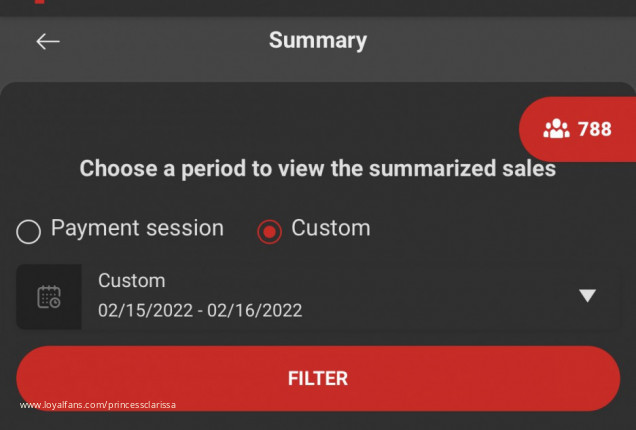Click the "Choose a period" heading text
Viewport: 636px width, 430px height.
pos(317,169)
